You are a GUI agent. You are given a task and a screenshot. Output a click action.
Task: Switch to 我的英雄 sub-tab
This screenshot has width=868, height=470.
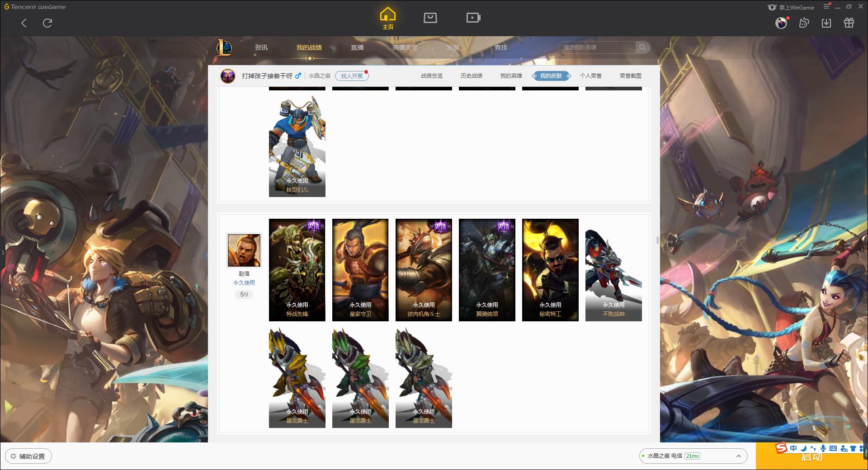click(x=511, y=76)
